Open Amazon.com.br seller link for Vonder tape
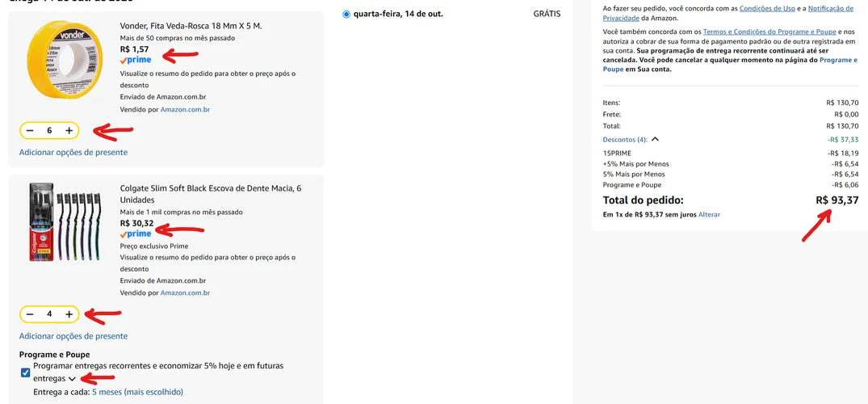 tap(185, 110)
